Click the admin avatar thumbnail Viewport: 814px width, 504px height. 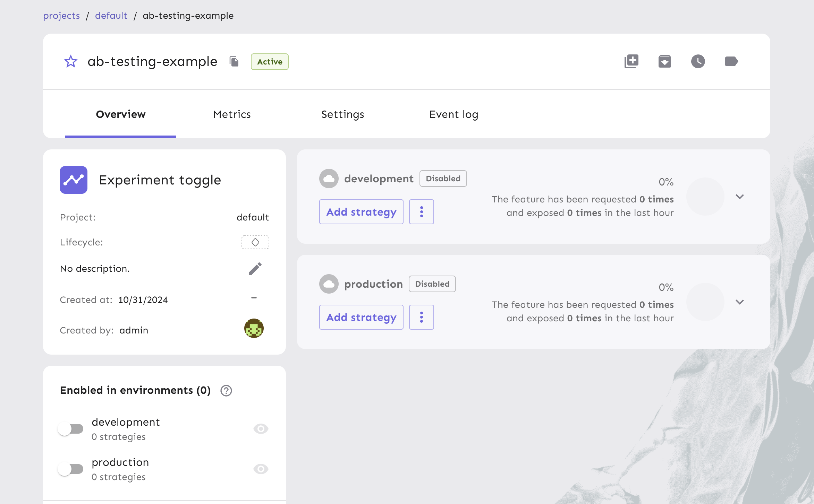[254, 328]
